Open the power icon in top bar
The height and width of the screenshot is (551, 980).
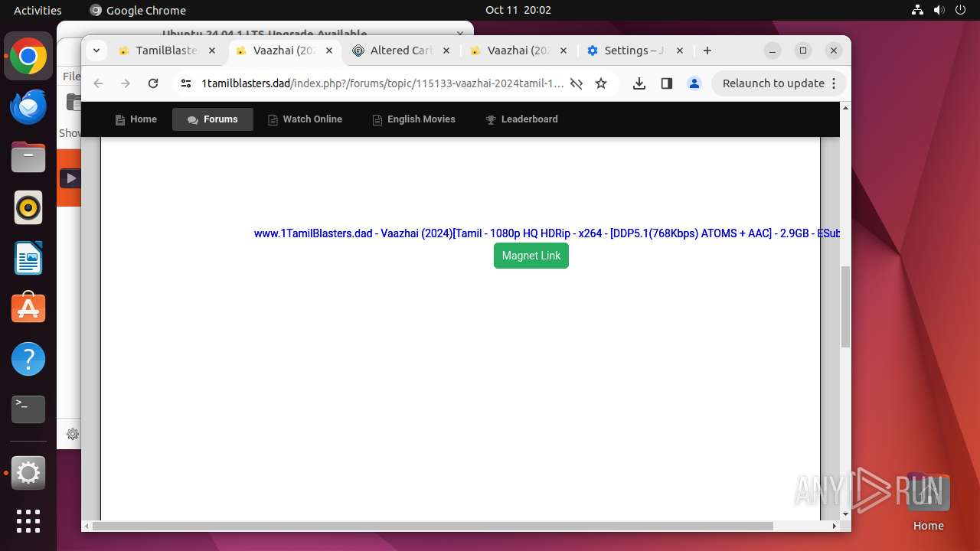pos(960,10)
